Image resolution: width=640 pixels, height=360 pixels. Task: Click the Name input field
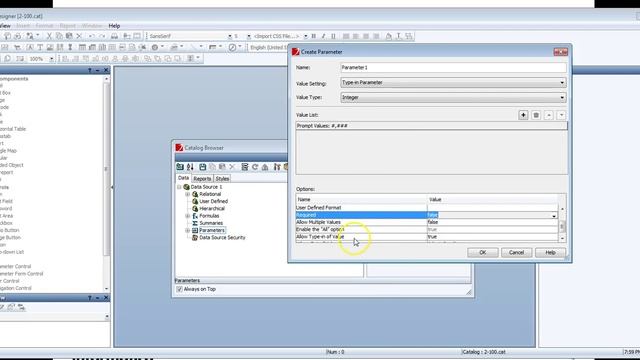(x=453, y=68)
